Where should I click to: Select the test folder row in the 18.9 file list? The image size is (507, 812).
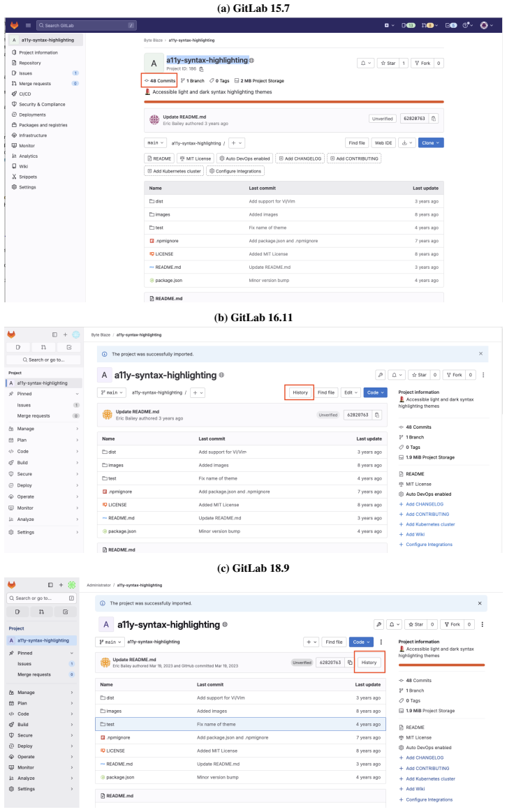click(240, 725)
